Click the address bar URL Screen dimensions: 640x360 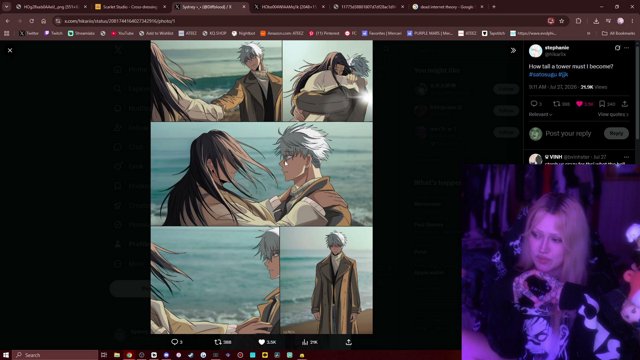pos(120,21)
